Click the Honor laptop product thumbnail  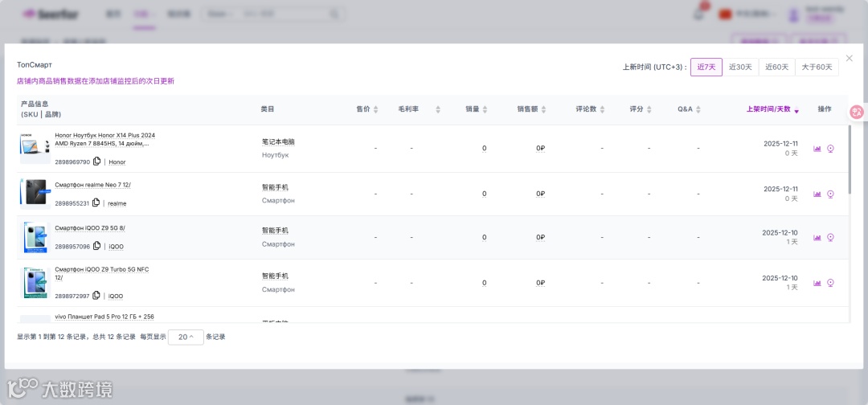click(x=35, y=147)
